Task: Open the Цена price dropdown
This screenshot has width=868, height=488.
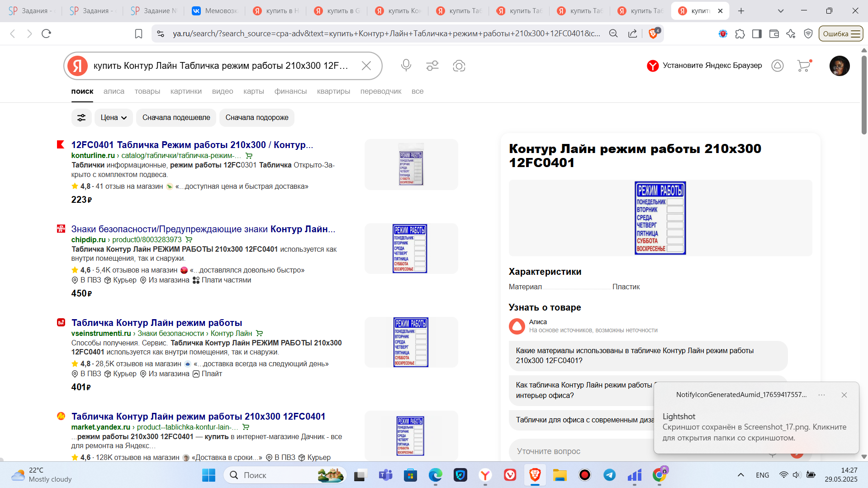Action: coord(114,118)
